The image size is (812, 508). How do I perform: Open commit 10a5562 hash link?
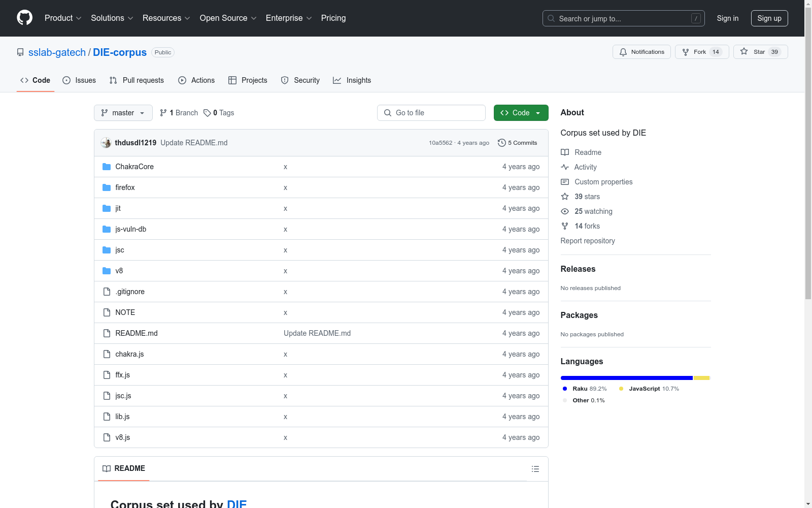tap(441, 143)
